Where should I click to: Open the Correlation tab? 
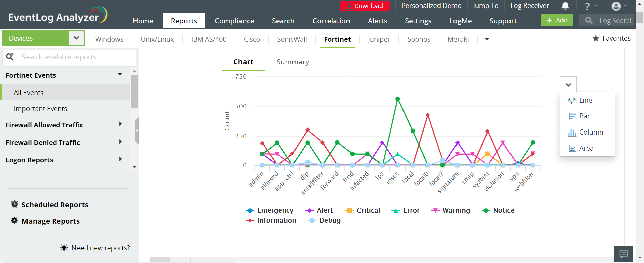coord(331,21)
